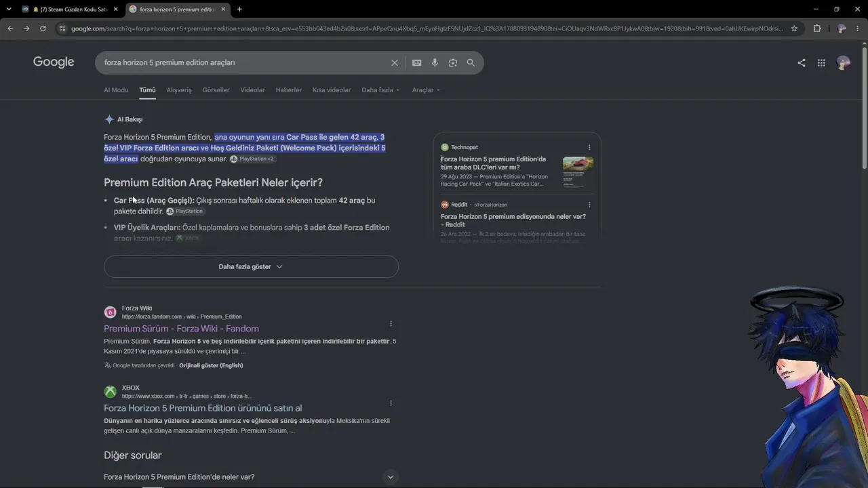Viewport: 868px width, 488px height.
Task: Open the on-screen keyboard input tool
Action: click(x=416, y=62)
